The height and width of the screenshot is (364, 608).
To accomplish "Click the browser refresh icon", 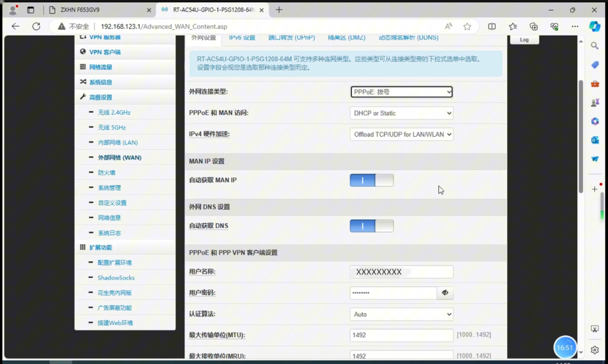I will tap(36, 27).
